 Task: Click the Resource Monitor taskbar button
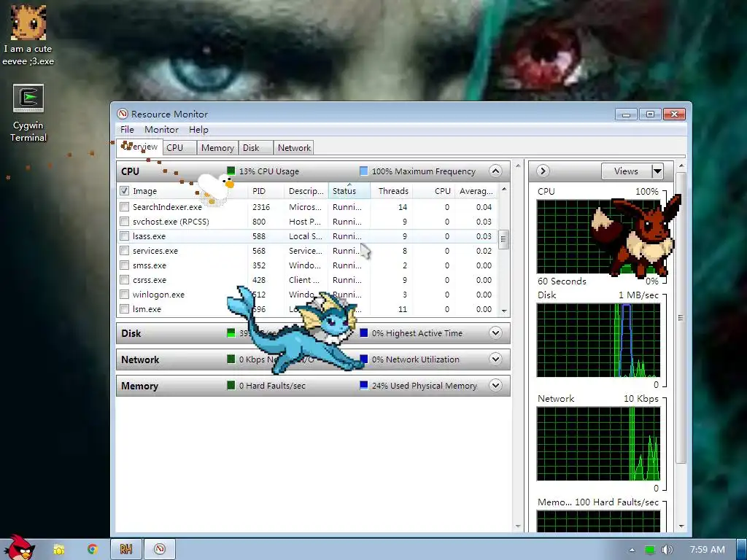pos(160,550)
